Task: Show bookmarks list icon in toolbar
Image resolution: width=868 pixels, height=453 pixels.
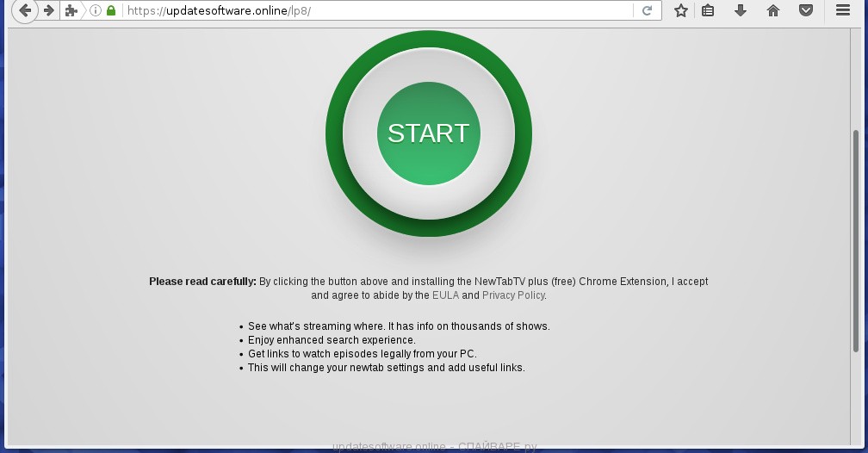Action: tap(708, 11)
